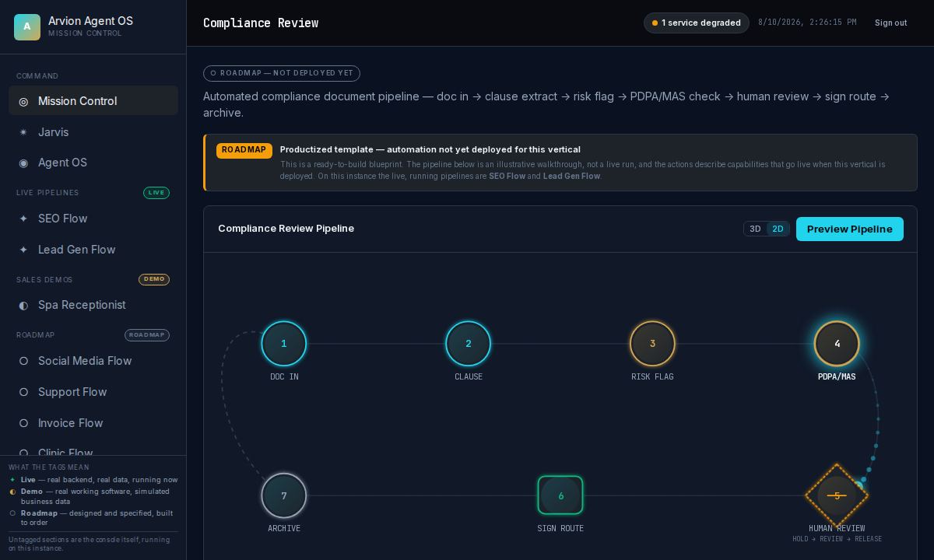Click the DEMO tag beside Sales Demos

(x=154, y=279)
